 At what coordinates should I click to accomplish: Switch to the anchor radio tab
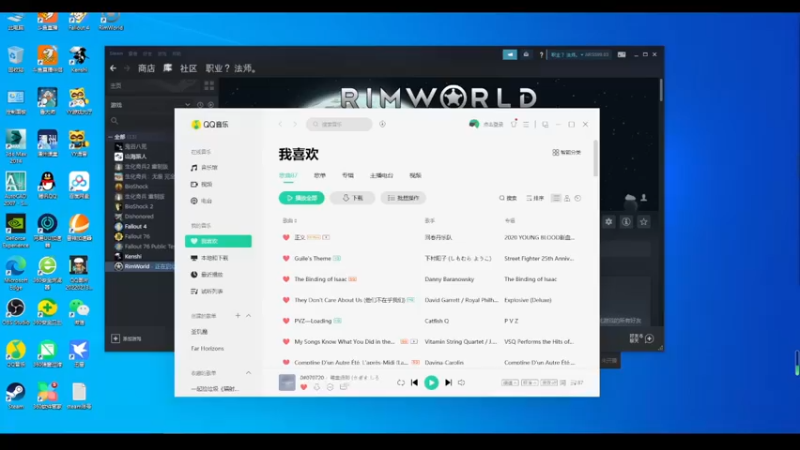pyautogui.click(x=382, y=176)
